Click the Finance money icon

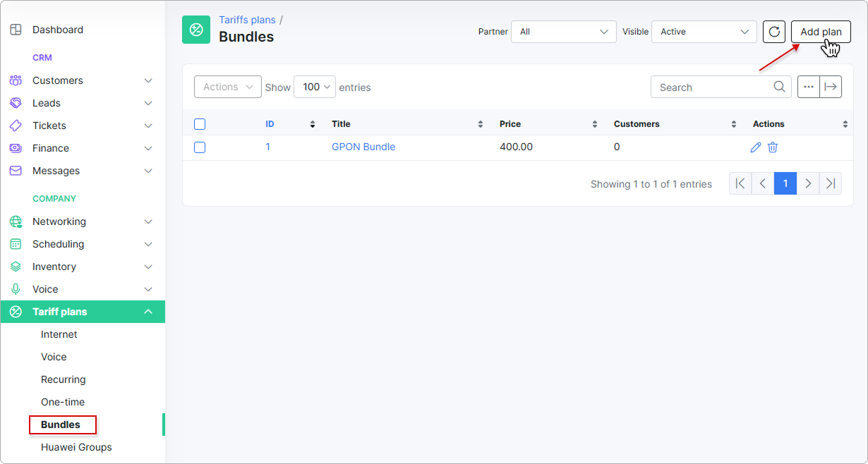pyautogui.click(x=16, y=148)
